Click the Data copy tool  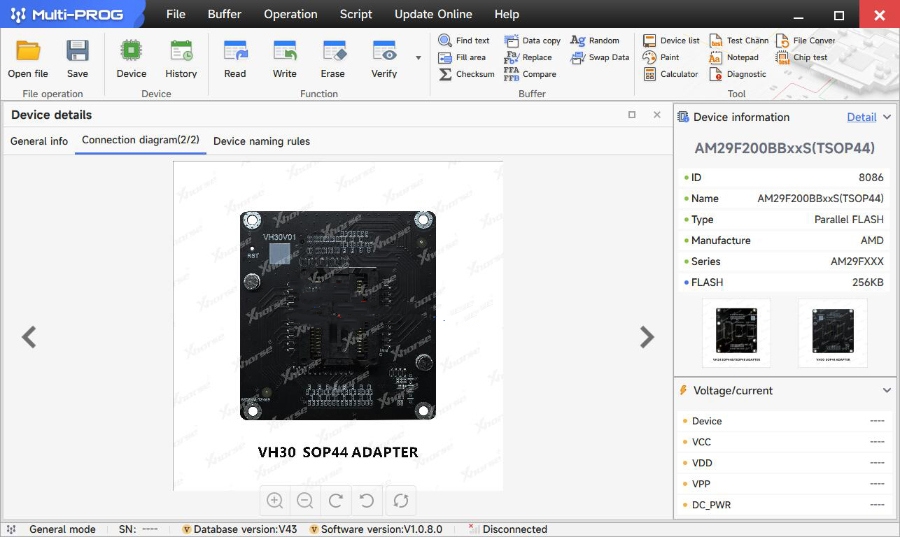[x=532, y=40]
